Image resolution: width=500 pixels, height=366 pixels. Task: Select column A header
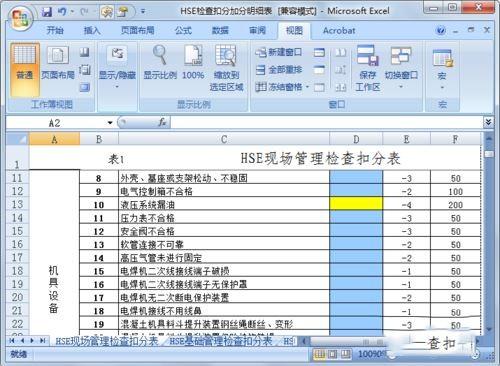pos(55,139)
